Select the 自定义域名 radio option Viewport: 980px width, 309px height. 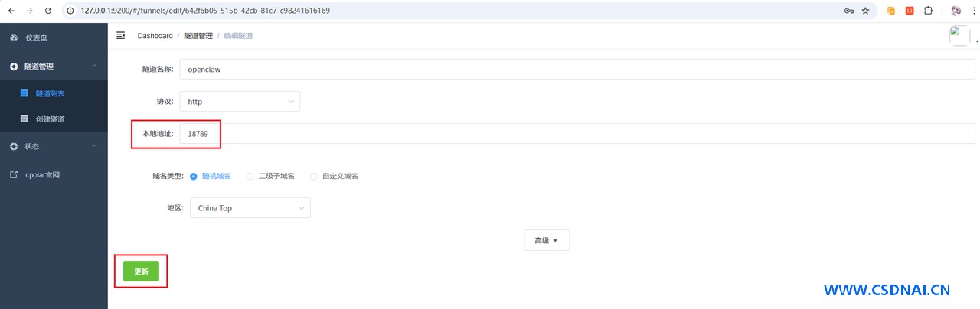pyautogui.click(x=334, y=176)
